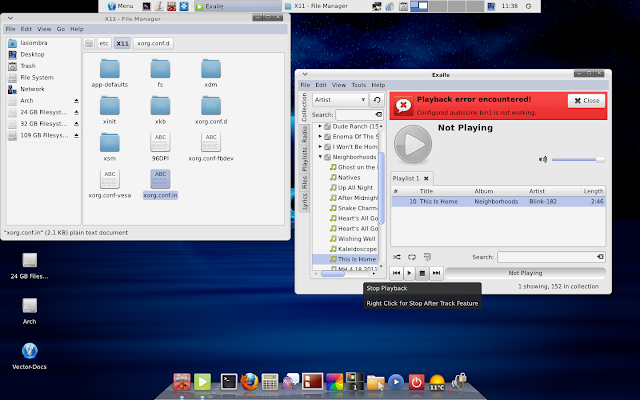Eject the 109 GB Filesystem volume
Viewport: 640px width, 400px height.
coord(76,135)
